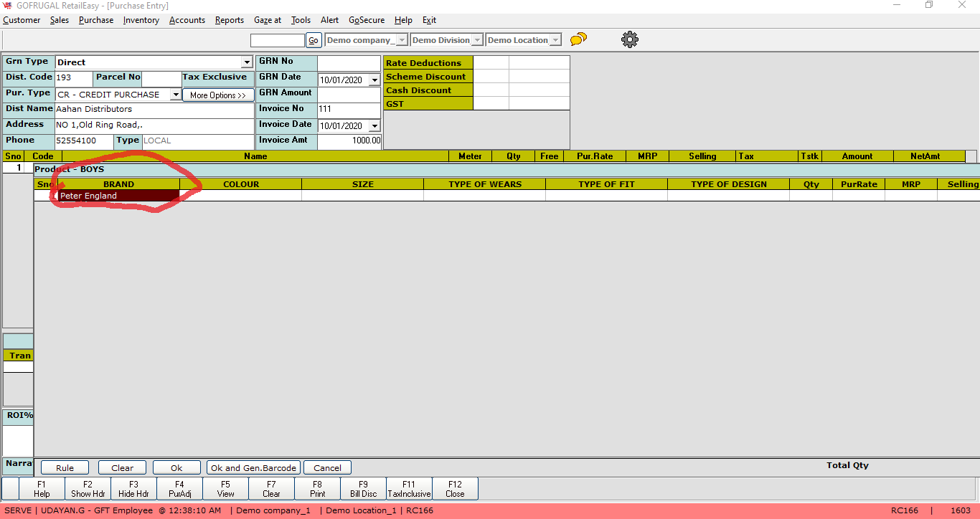Image resolution: width=980 pixels, height=519 pixels.
Task: Click the F7 Clear button
Action: [271, 489]
